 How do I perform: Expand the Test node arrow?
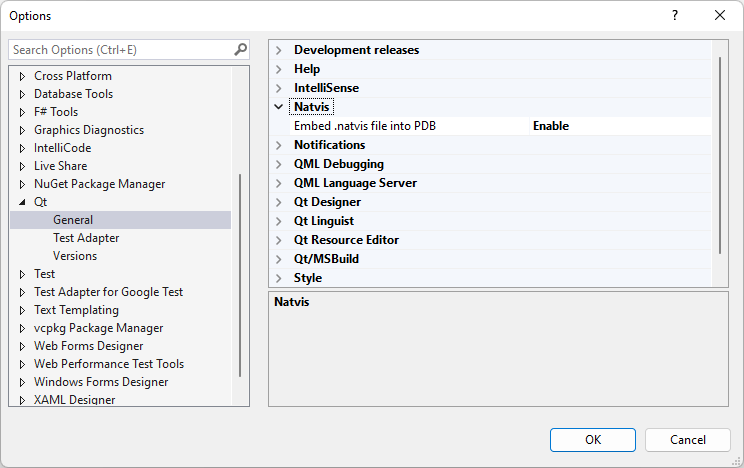pyautogui.click(x=22, y=274)
